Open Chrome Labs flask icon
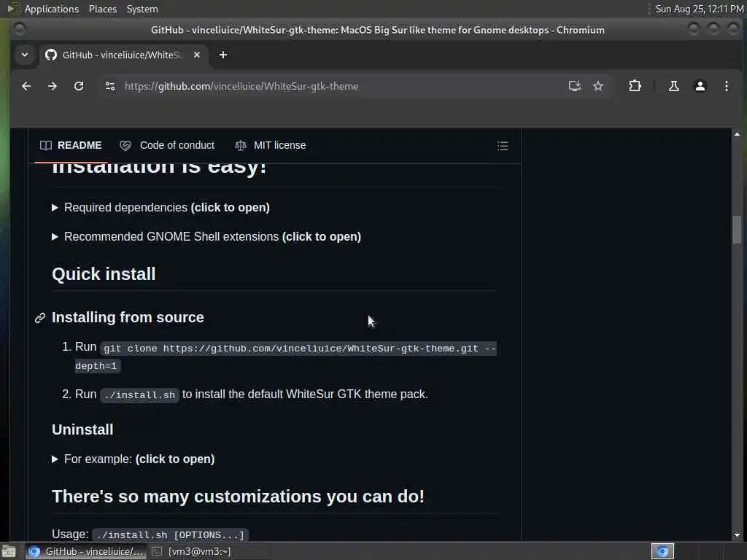Screen dimensions: 747x560 tap(673, 86)
